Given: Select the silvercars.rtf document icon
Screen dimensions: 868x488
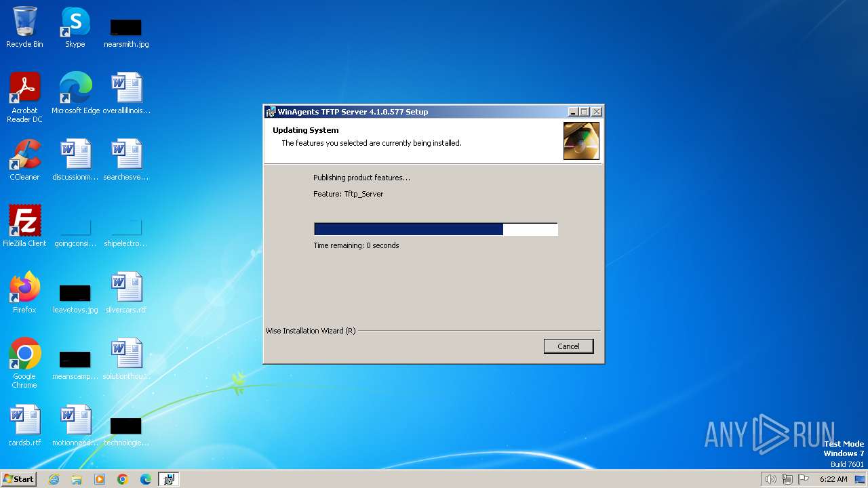Looking at the screenshot, I should [126, 293].
